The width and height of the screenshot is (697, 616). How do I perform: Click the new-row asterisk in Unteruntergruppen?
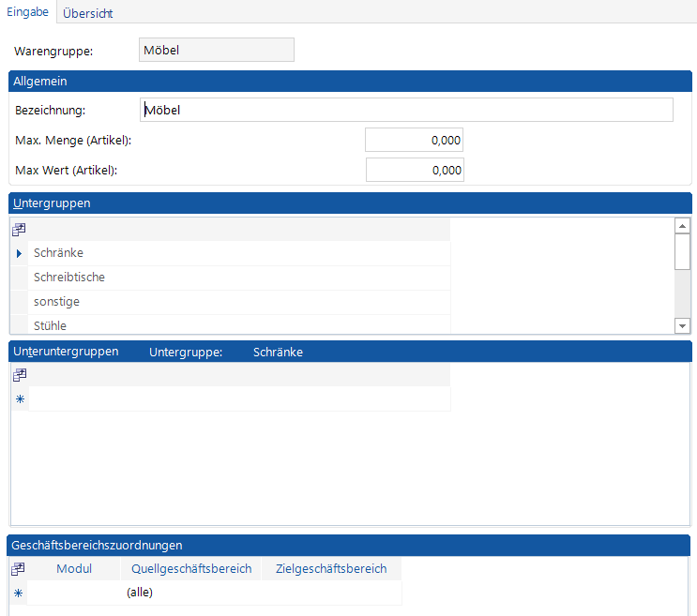(19, 399)
